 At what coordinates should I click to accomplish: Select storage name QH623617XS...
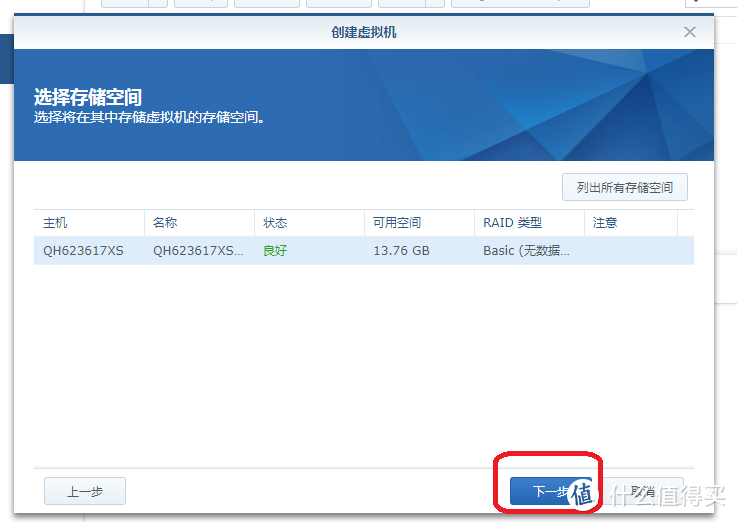198,250
